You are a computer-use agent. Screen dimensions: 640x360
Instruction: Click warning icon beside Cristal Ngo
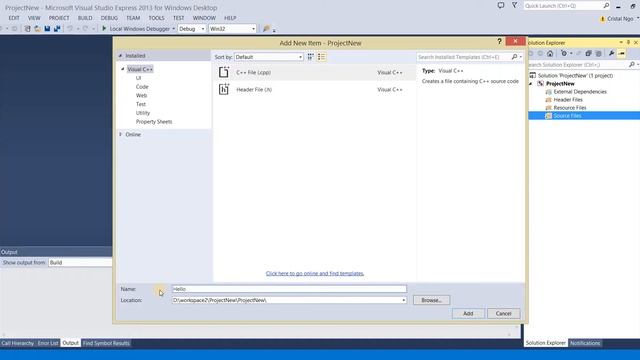click(602, 19)
